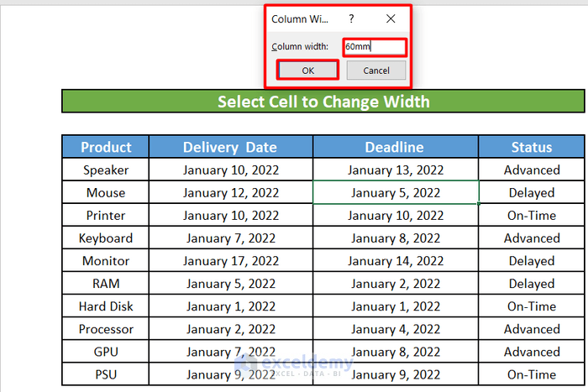Select the Status header cell
The width and height of the screenshot is (588, 392).
(531, 147)
